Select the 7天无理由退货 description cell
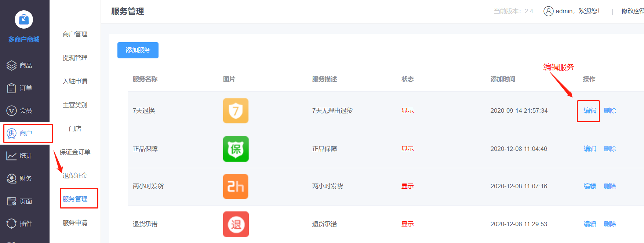Image resolution: width=644 pixels, height=243 pixels. pyautogui.click(x=332, y=110)
